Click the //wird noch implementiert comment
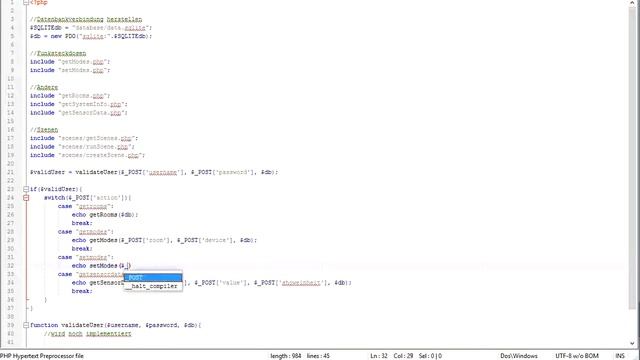 (x=88, y=333)
